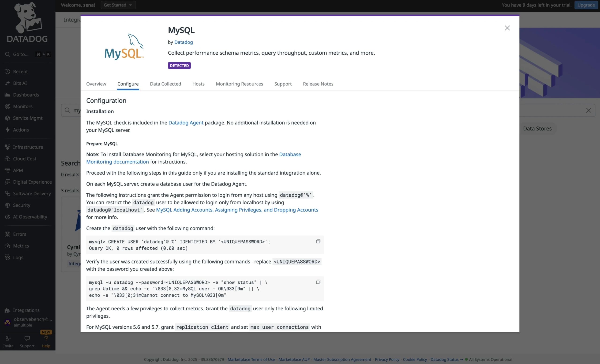Viewport: 600px width, 364px height.
Task: Close the MySQL integration dialog
Action: tap(507, 28)
